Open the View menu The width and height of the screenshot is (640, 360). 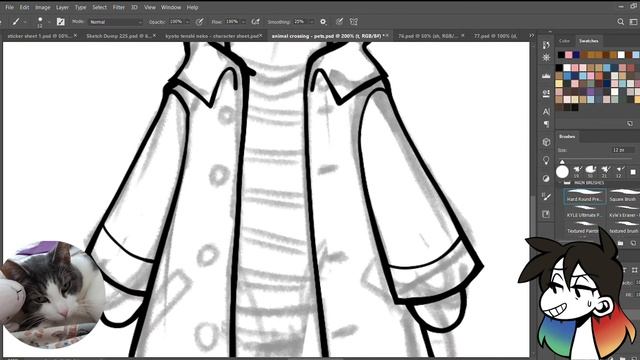[x=149, y=7]
